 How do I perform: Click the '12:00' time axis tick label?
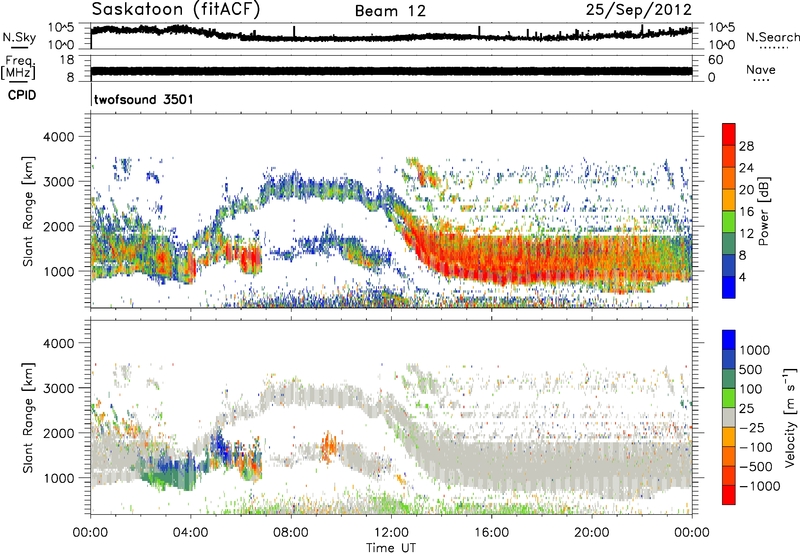point(391,533)
